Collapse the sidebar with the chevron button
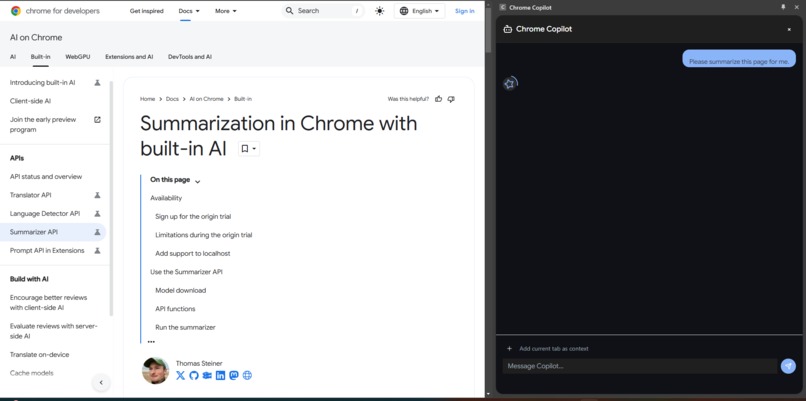Viewport: 806px width, 401px height. click(x=101, y=382)
